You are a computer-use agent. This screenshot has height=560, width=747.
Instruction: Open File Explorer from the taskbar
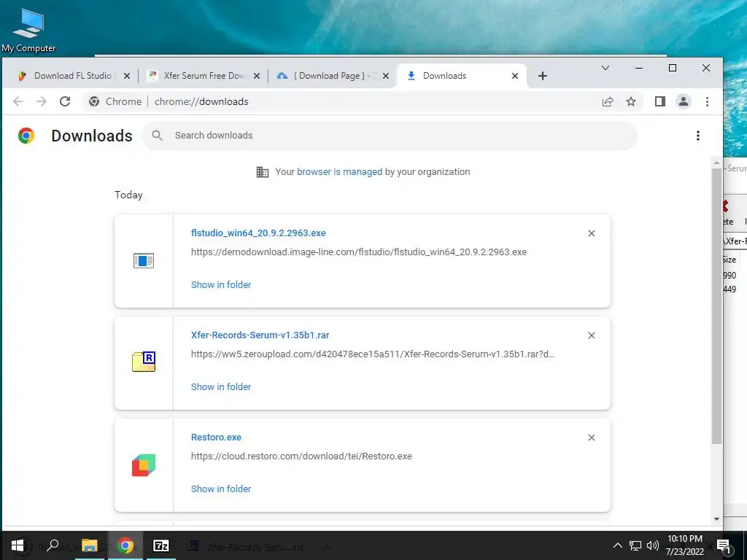point(89,545)
